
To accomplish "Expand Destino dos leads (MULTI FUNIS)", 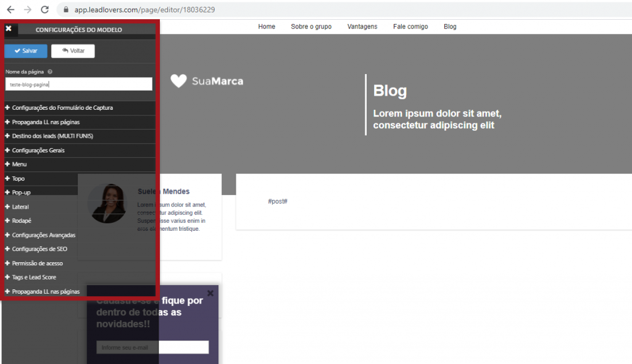I will (52, 136).
